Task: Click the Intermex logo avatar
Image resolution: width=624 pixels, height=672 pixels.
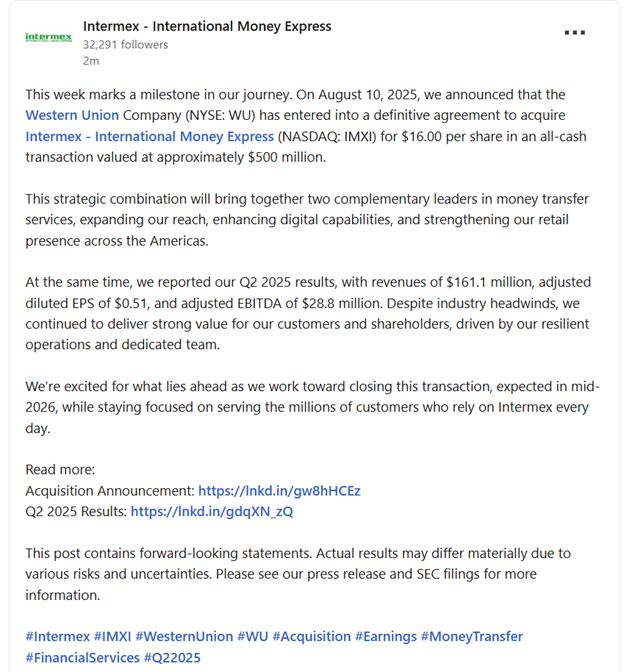Action: coord(48,37)
